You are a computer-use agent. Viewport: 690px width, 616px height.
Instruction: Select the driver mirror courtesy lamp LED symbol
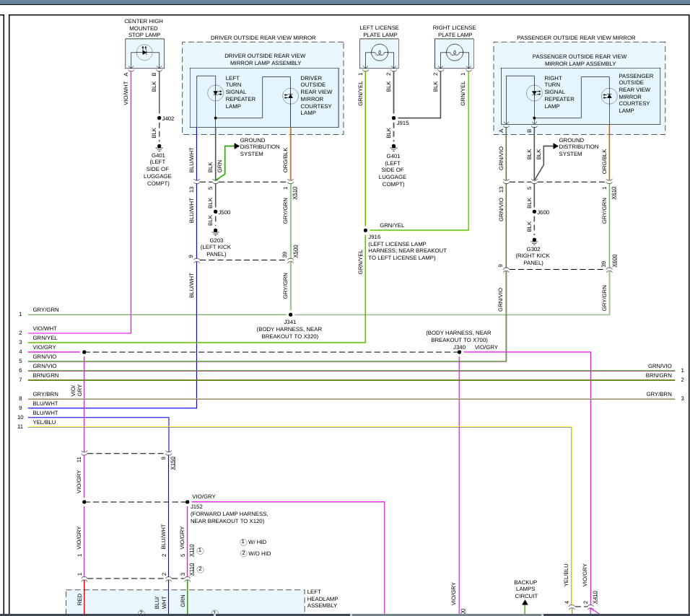click(x=290, y=96)
